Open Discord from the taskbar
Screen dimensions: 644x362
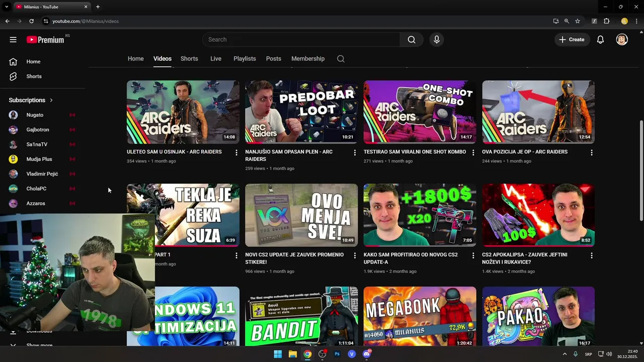367,354
